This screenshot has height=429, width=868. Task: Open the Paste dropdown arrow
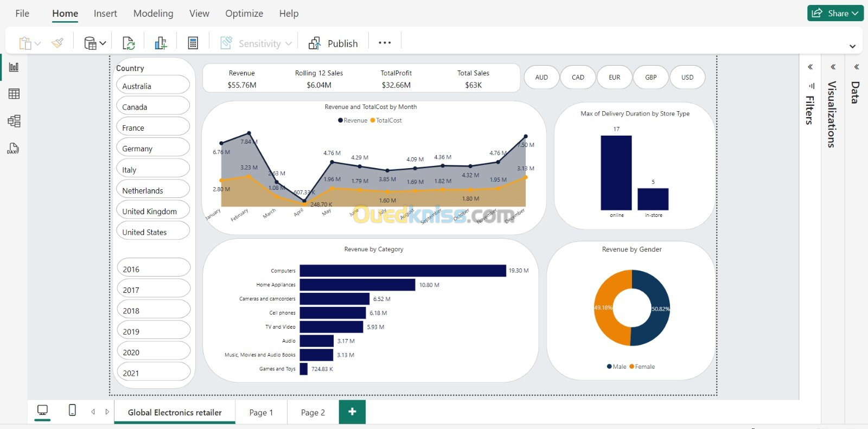coord(38,43)
